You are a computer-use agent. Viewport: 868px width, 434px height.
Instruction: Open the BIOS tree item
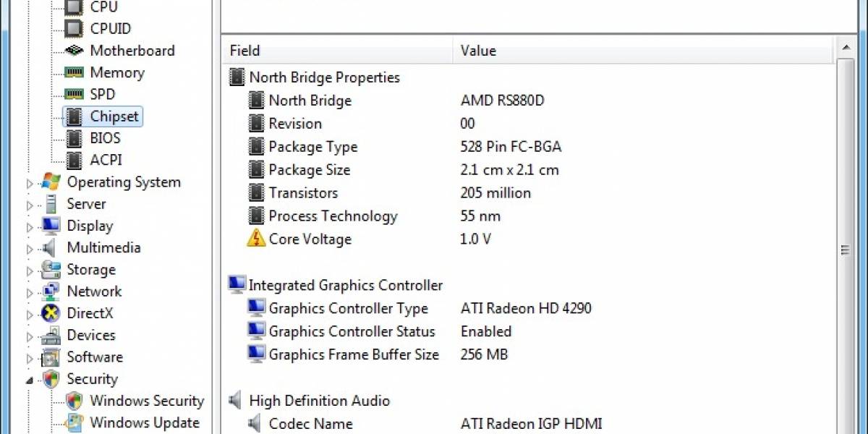tap(105, 138)
